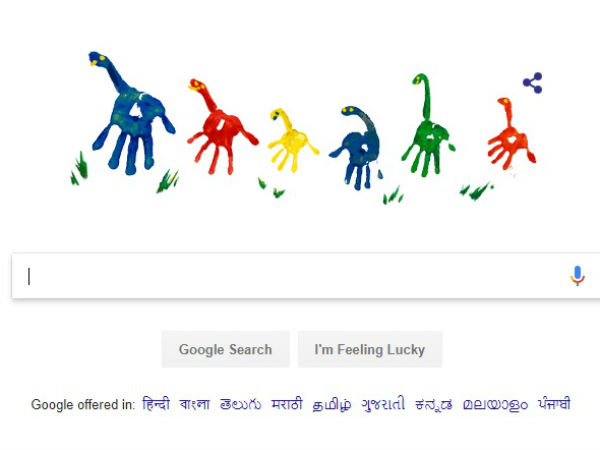This screenshot has height=450, width=600.
Task: Click the red handprint dinosaur doodle
Action: [222, 127]
